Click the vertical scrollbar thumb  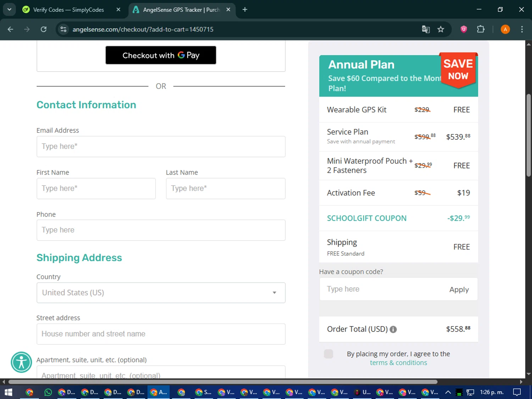click(x=528, y=135)
